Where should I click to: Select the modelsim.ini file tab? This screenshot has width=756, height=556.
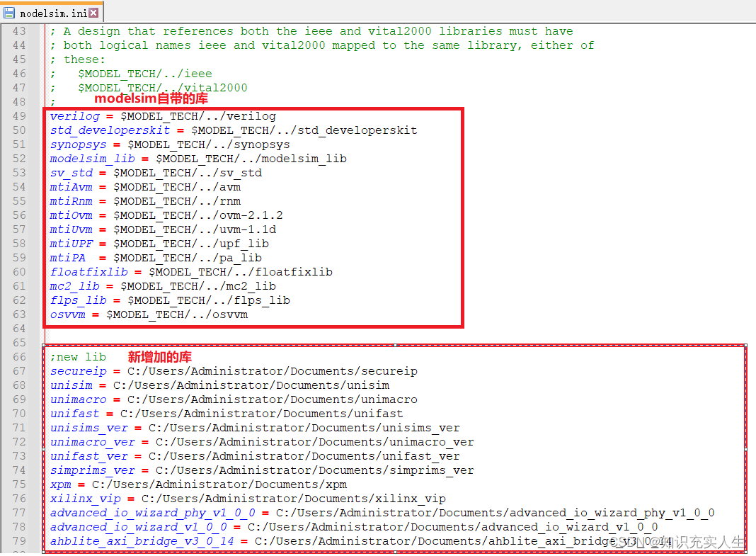click(52, 11)
